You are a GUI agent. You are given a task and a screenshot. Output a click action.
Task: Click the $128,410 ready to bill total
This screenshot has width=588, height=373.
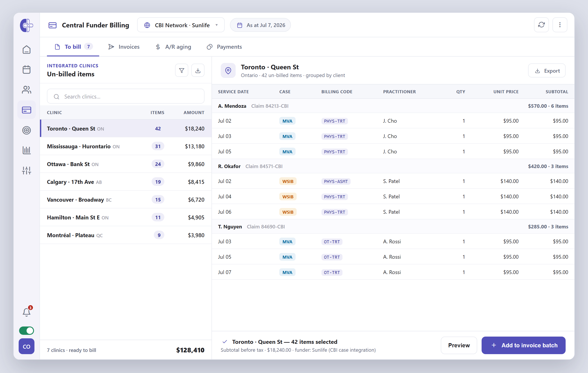[190, 350]
